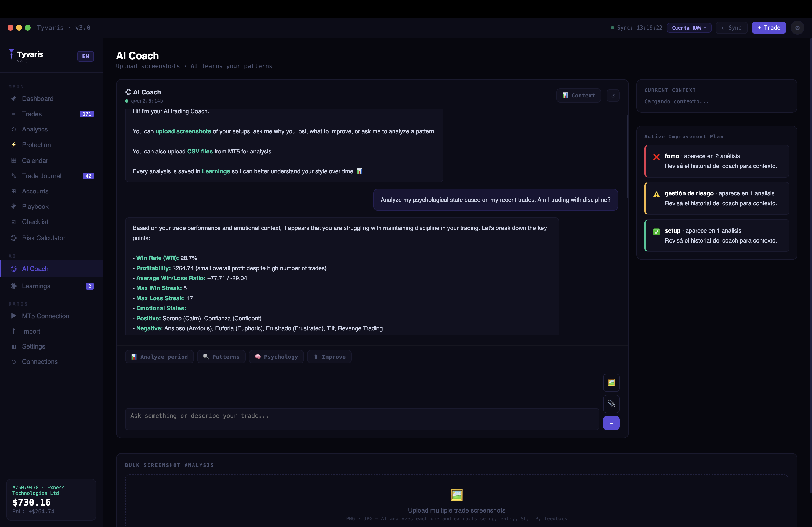Click the 171 badge next to Trades

(x=87, y=114)
